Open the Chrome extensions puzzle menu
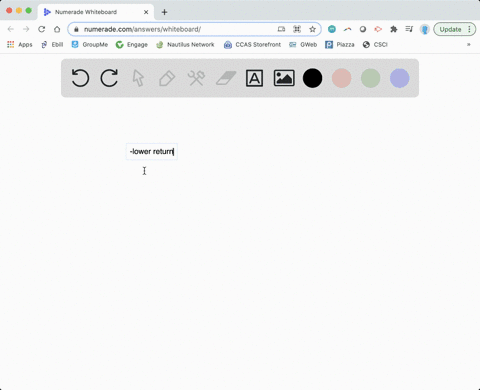Screen dimensions: 480x390 [394, 29]
